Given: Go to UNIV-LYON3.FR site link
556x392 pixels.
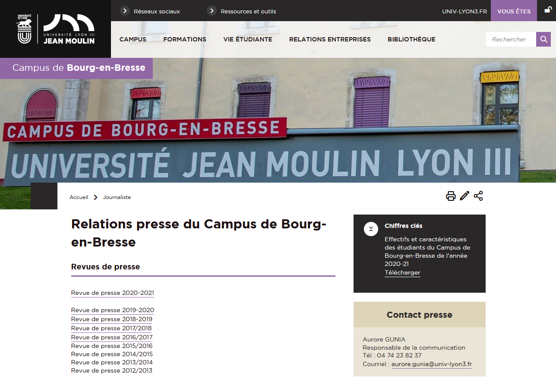Looking at the screenshot, I should 464,11.
